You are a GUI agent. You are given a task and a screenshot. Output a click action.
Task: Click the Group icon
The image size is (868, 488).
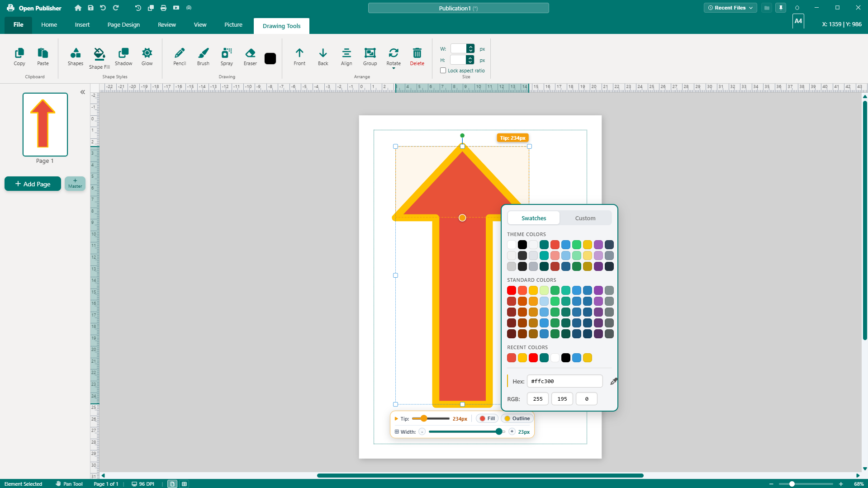tap(370, 53)
